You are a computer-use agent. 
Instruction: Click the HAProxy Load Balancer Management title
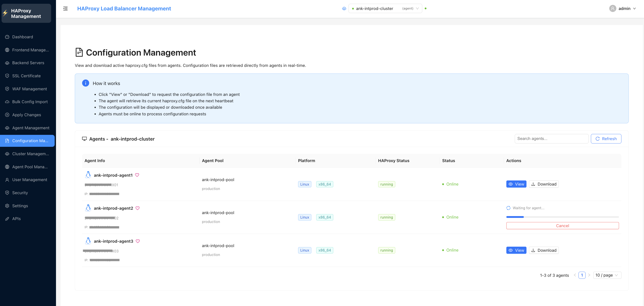pyautogui.click(x=124, y=8)
